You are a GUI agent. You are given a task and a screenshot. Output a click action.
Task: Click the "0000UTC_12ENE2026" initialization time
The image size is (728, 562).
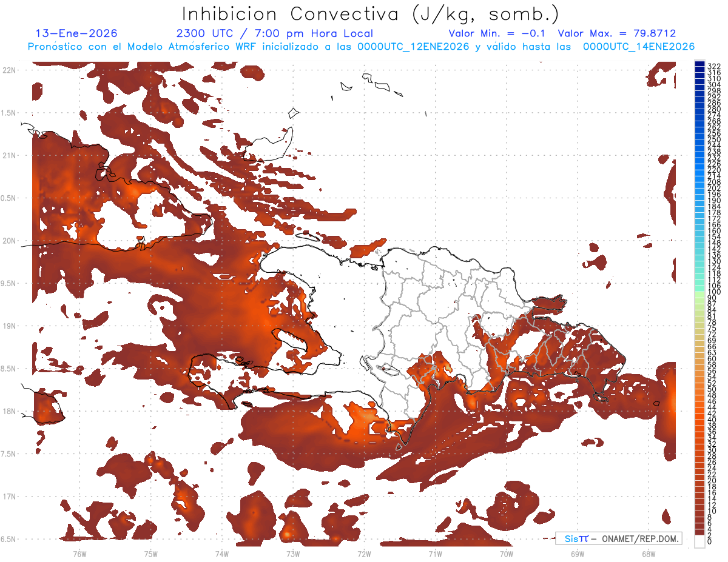413,47
